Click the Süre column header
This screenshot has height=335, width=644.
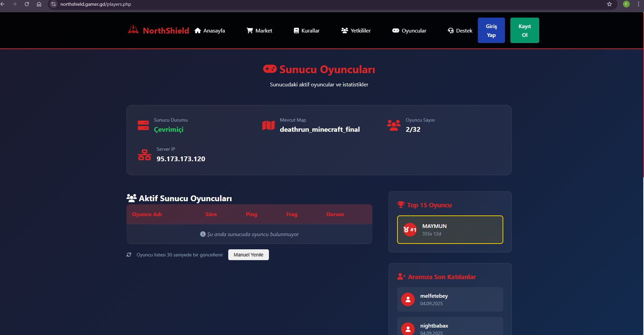(211, 214)
